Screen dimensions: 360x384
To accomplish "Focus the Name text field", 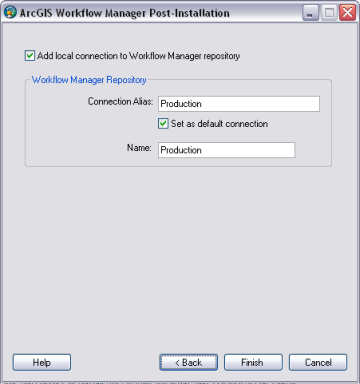I will point(226,150).
